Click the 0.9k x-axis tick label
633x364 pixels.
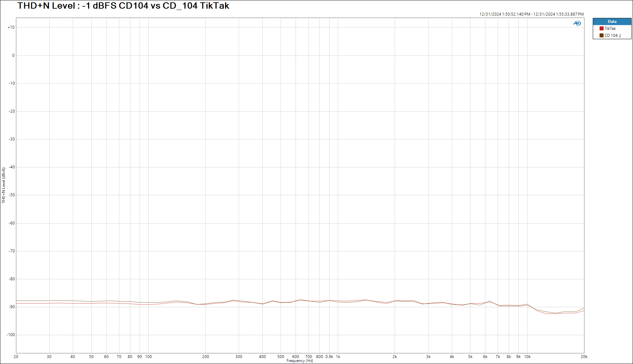(x=329, y=357)
